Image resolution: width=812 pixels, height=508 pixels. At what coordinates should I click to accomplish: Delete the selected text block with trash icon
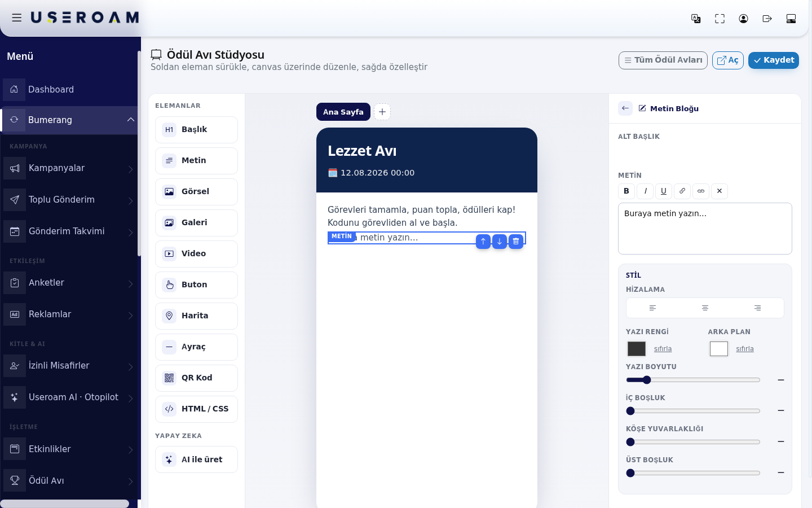(516, 241)
